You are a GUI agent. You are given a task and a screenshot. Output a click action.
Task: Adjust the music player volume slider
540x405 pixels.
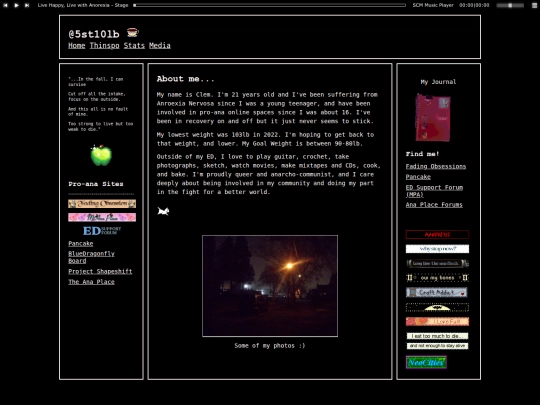510,5
